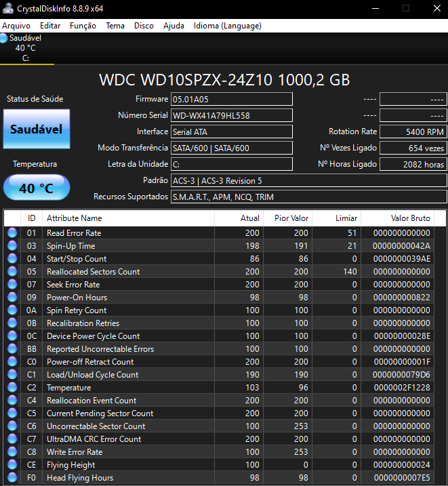Click status orb for Reported Uncorrectable Errors
448x486 pixels.
12,348
